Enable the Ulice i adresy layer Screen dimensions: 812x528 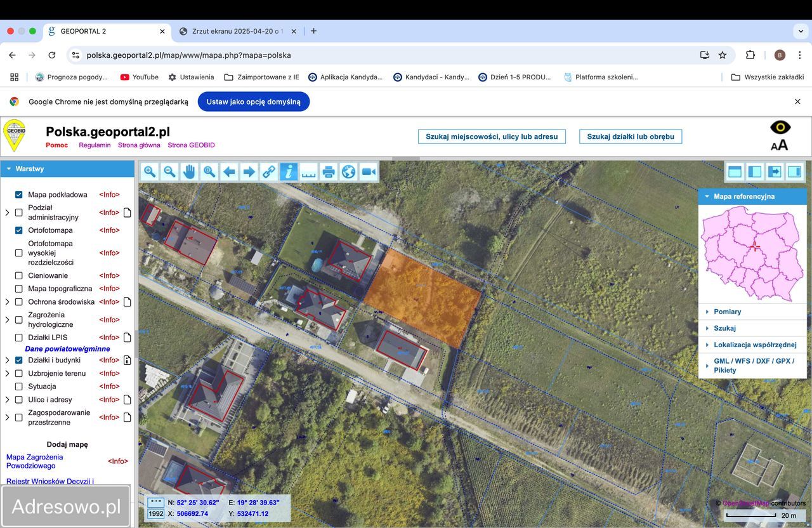click(18, 400)
